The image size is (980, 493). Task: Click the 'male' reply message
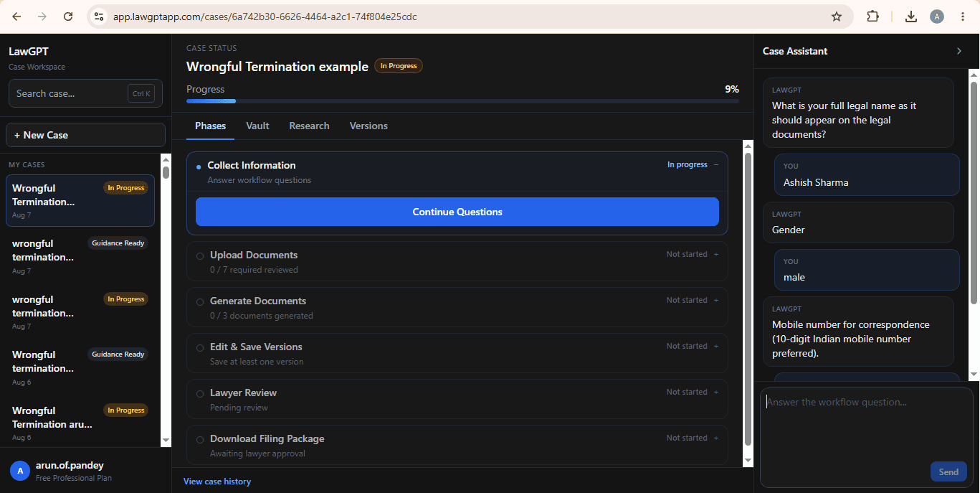867,270
